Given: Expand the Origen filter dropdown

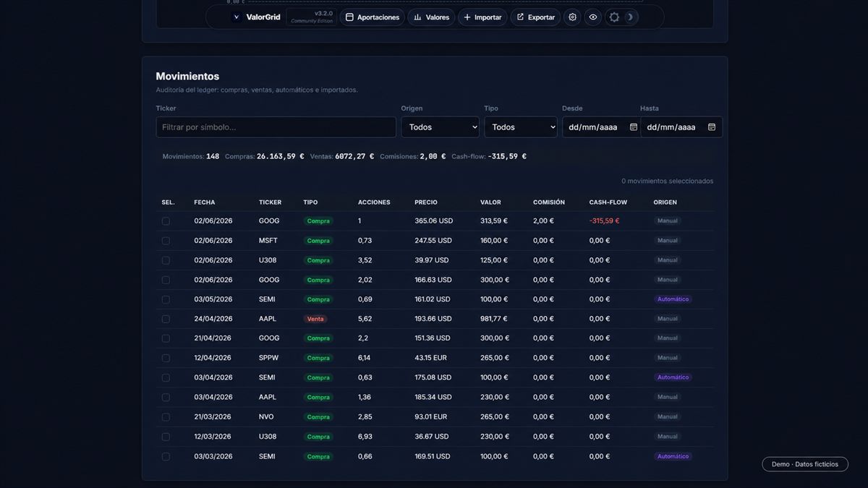Looking at the screenshot, I should click(441, 127).
